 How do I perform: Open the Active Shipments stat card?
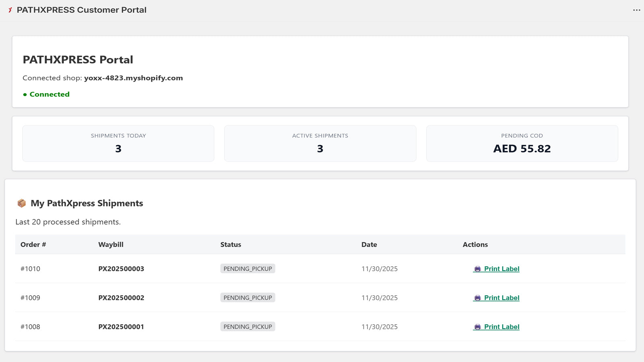pyautogui.click(x=320, y=144)
